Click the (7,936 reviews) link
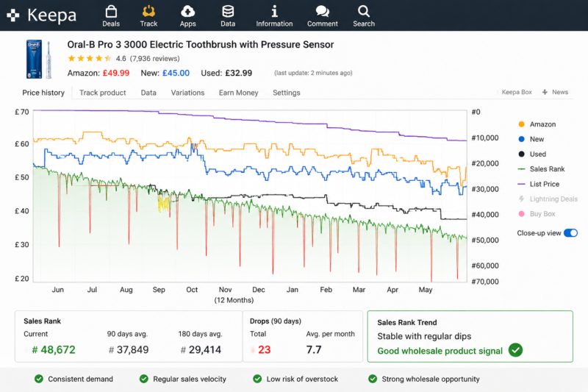 point(154,59)
